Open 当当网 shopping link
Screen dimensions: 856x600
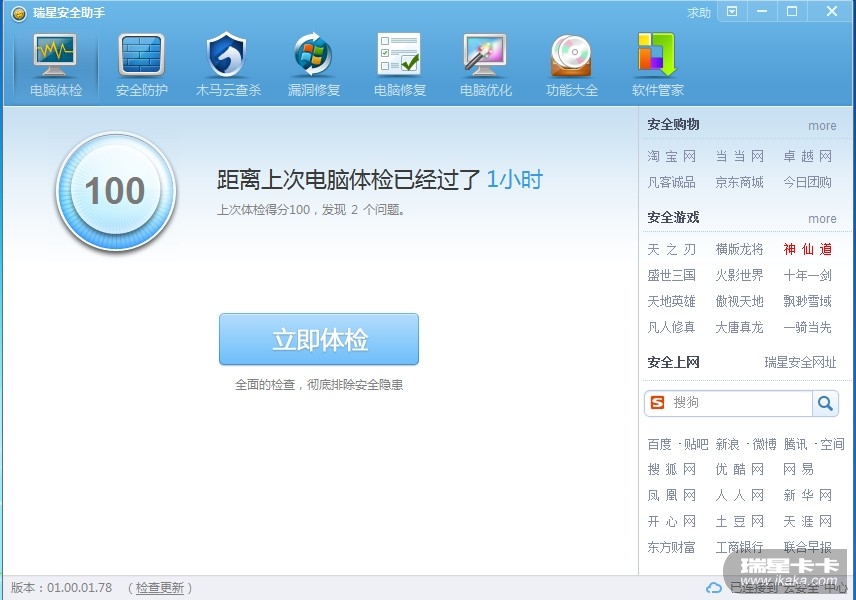tap(739, 156)
